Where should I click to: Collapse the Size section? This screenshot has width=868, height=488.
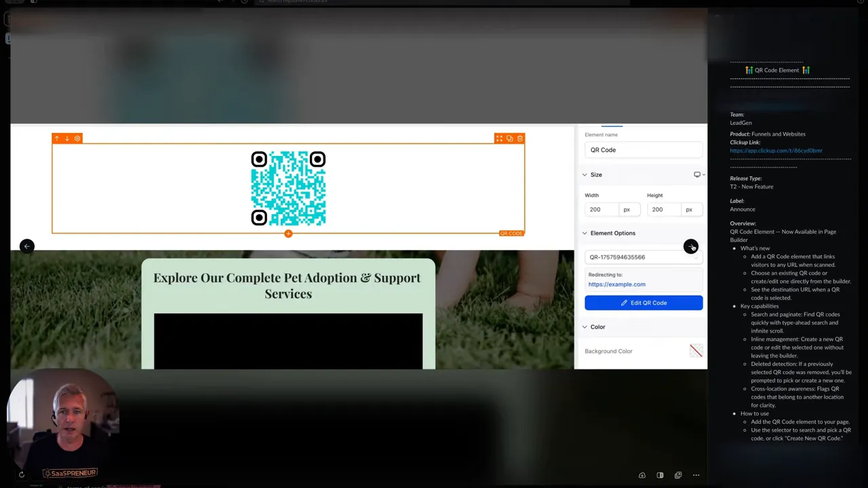(585, 175)
